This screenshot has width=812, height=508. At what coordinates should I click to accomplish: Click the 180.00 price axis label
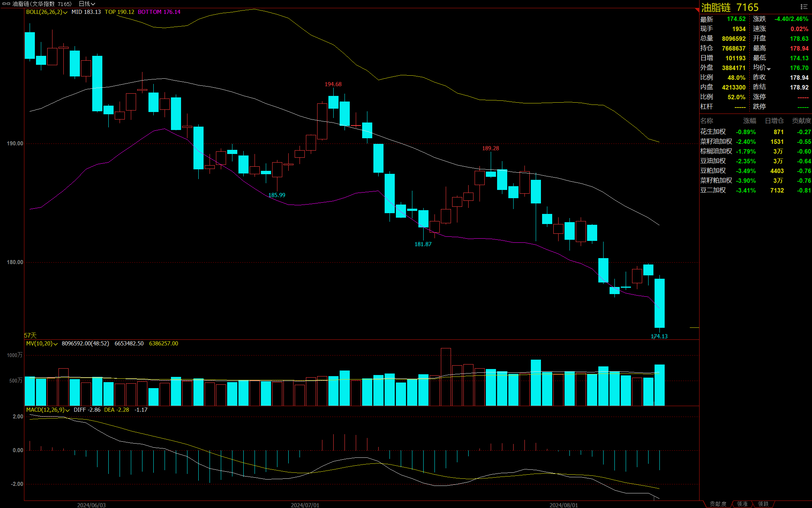(x=15, y=262)
